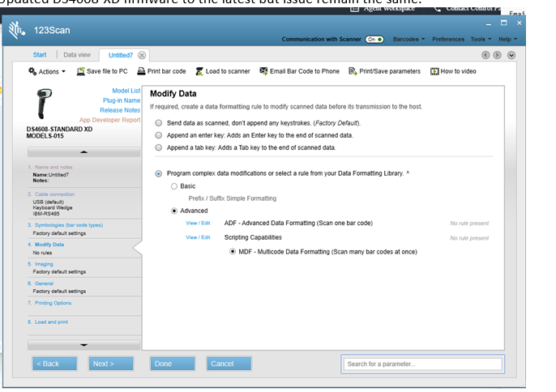Click the Zebra 123Scan logo icon
The height and width of the screenshot is (392, 556).
[x=16, y=30]
